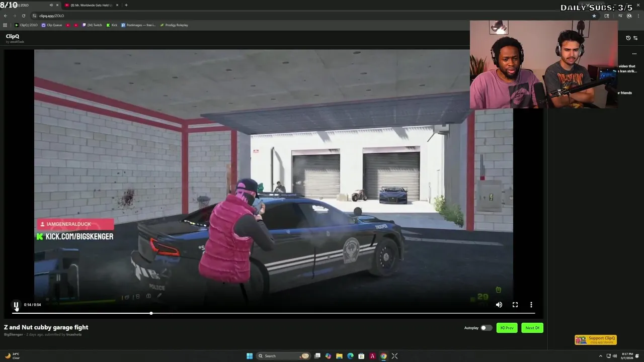Click the Support ClipQ donate banner
The image size is (644, 362).
(x=596, y=340)
